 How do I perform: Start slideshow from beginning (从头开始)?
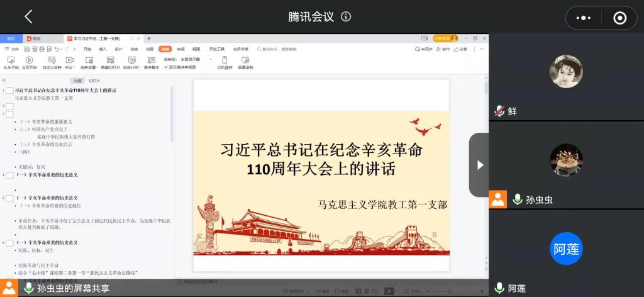tap(10, 61)
